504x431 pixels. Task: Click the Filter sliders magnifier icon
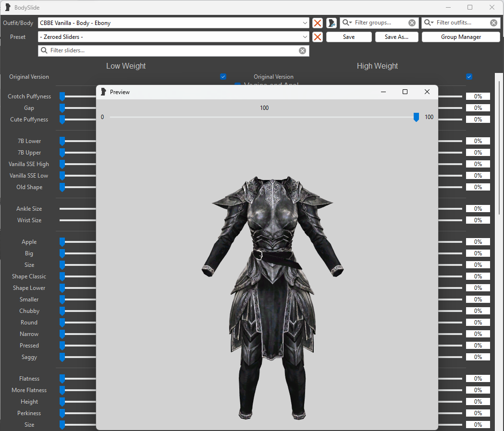click(44, 50)
